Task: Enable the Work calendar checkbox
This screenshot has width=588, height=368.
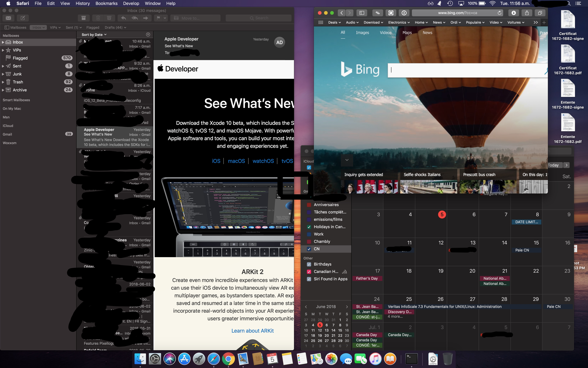Action: click(309, 234)
